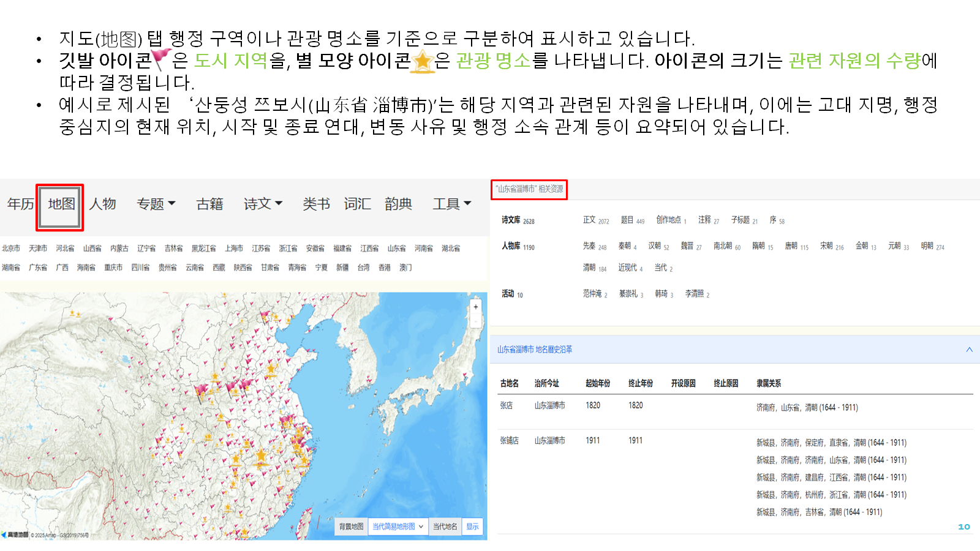This screenshot has width=980, height=551.
Task: Click the flag icon in the legend text
Action: pyautogui.click(x=161, y=59)
